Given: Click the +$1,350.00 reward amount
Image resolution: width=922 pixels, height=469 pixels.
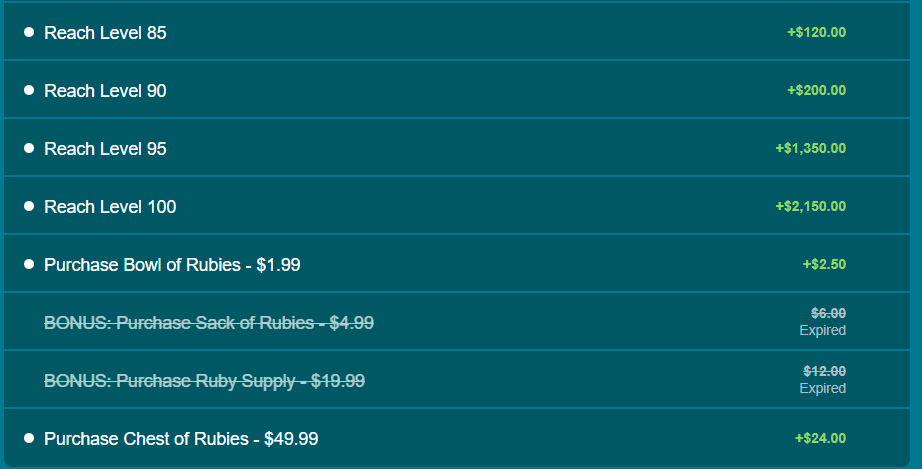Looking at the screenshot, I should pyautogui.click(x=810, y=149).
